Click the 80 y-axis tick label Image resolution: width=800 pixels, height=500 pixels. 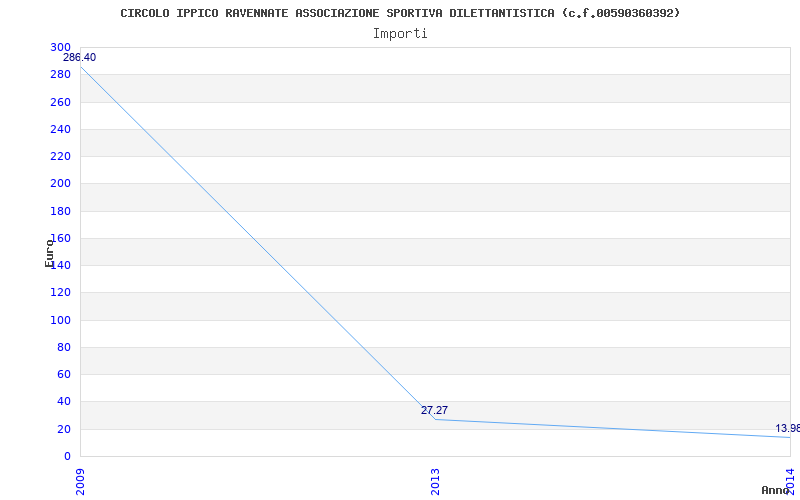click(x=64, y=347)
